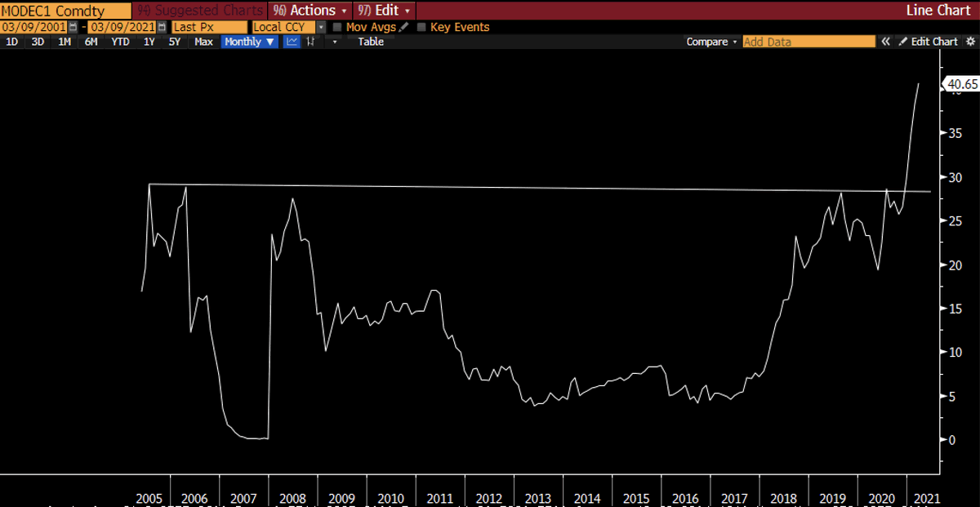Open chart settings gear icon
Image resolution: width=980 pixels, height=507 pixels.
point(970,42)
